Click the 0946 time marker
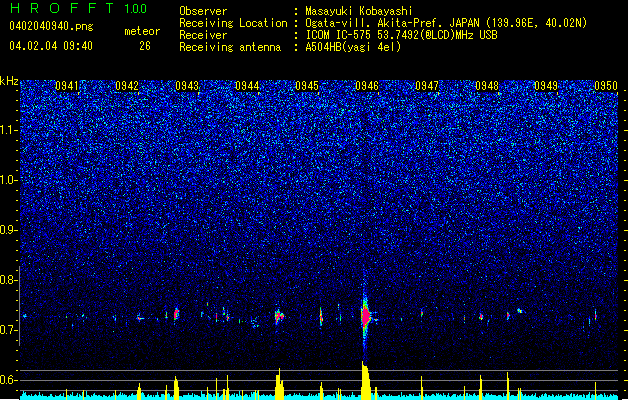Image resolution: width=629 pixels, height=400 pixels. pyautogui.click(x=367, y=86)
